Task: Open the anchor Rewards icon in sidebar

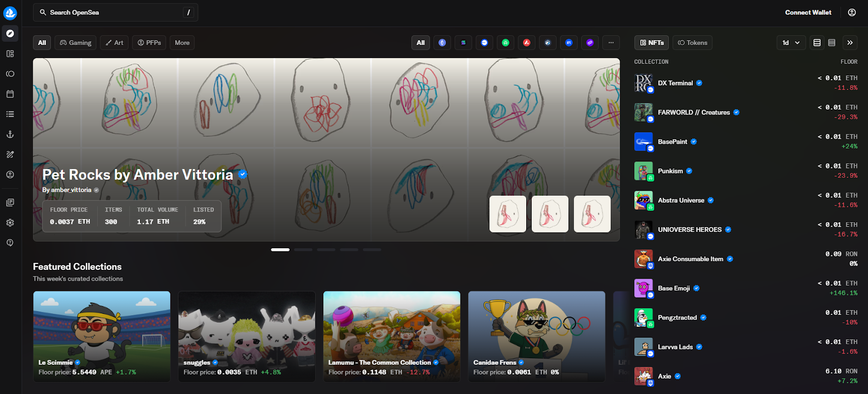Action: click(10, 134)
